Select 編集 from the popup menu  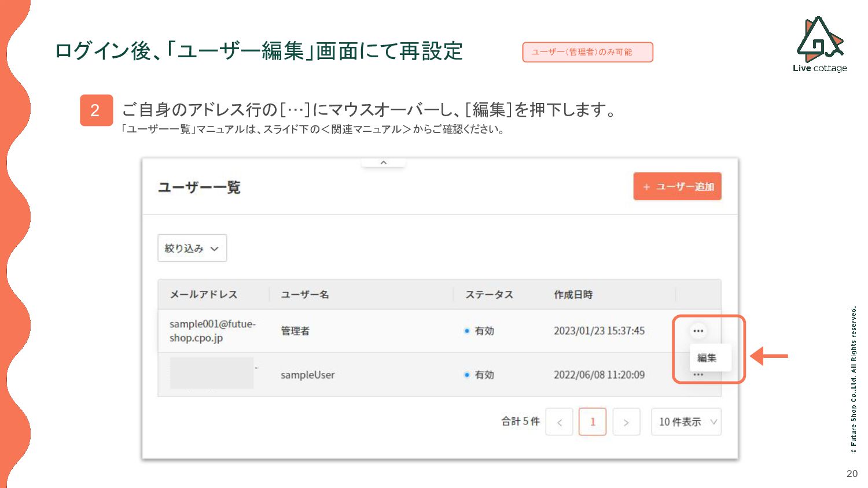[x=707, y=358]
